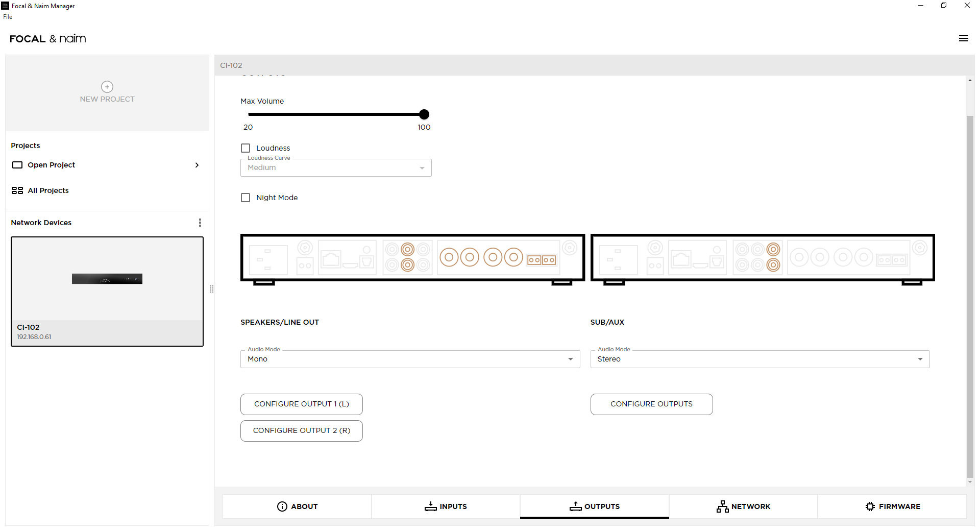Open Sub/Aux Audio Mode dropdown
The height and width of the screenshot is (531, 980).
(x=759, y=359)
